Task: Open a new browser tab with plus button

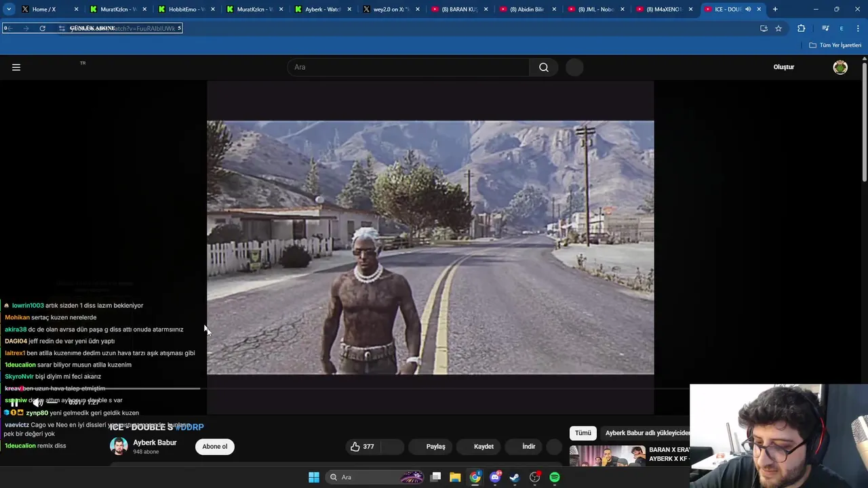Action: (x=775, y=9)
